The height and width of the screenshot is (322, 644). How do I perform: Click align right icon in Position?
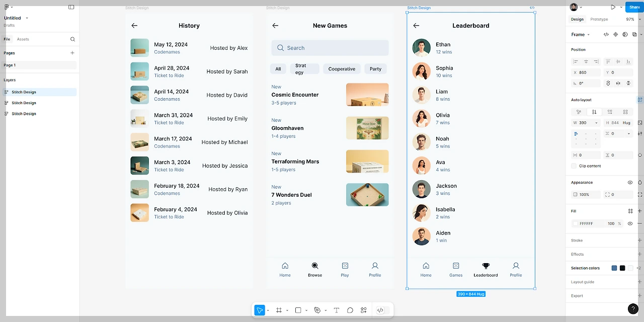coord(596,61)
